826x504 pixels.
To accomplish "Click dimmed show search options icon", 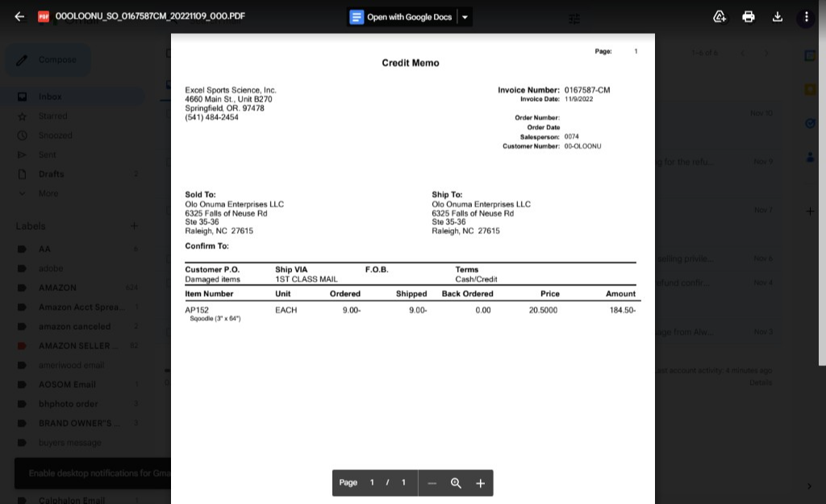I will click(x=574, y=19).
